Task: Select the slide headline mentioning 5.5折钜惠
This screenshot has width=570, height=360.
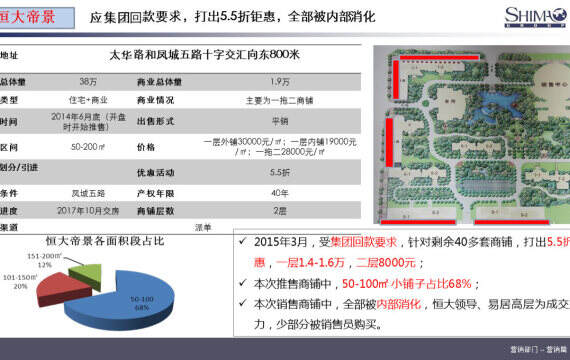Action: (x=232, y=17)
